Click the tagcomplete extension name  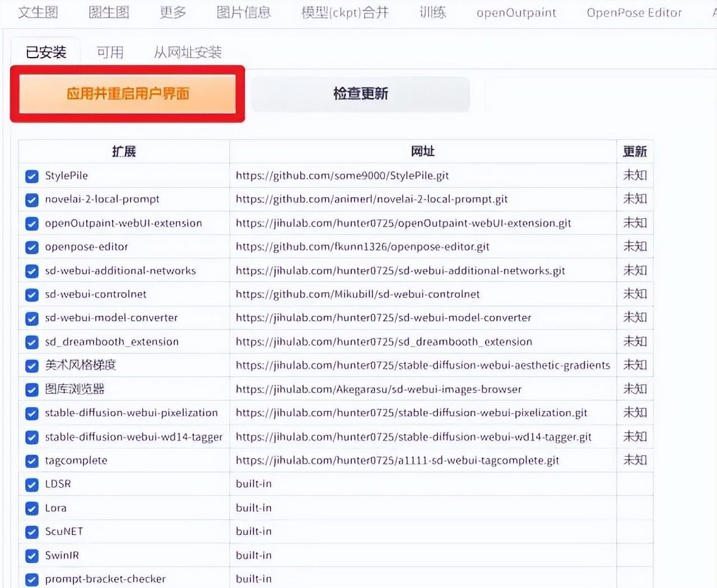[76, 461]
